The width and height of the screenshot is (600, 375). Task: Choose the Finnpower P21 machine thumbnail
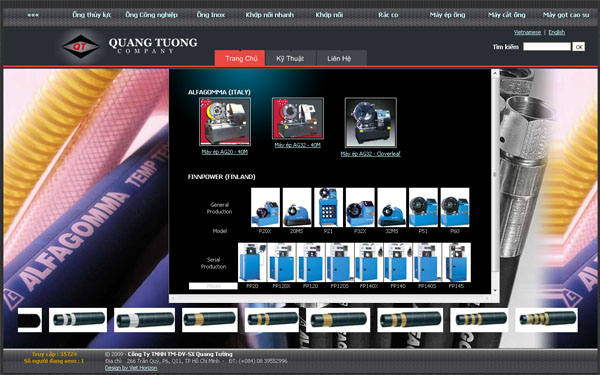(328, 207)
